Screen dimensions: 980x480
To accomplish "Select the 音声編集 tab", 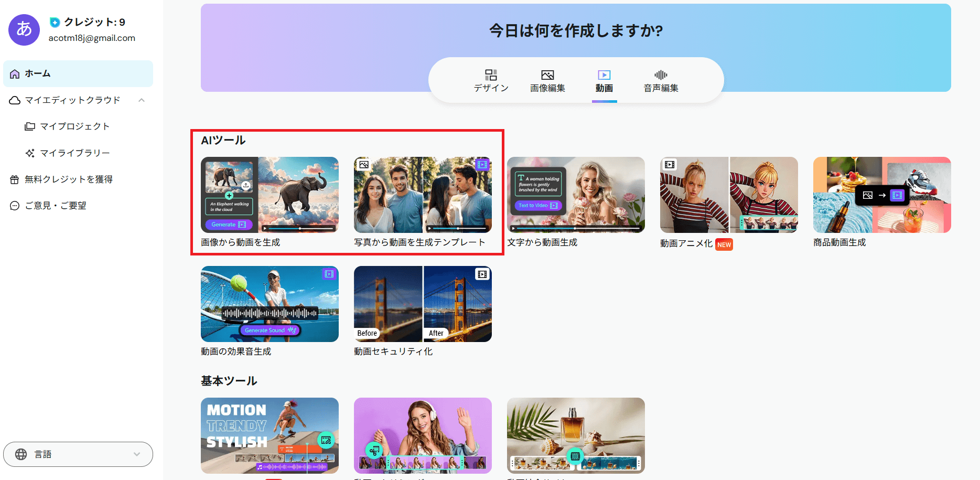I will 660,80.
